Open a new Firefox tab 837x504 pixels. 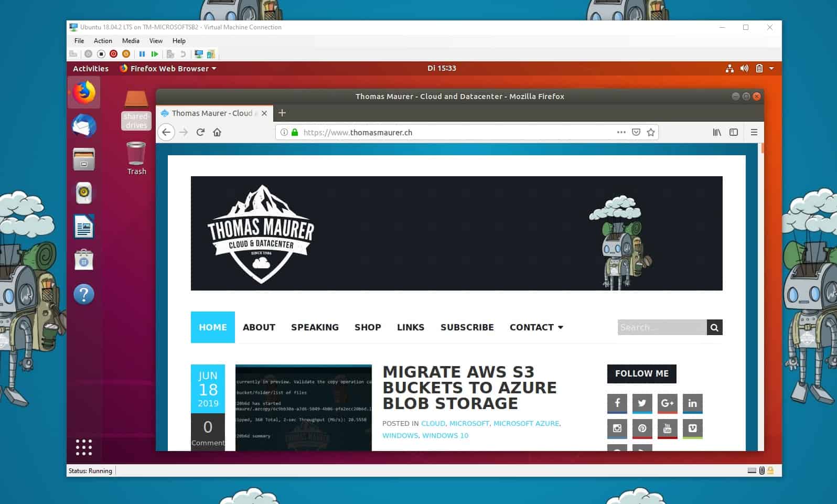[x=282, y=113]
